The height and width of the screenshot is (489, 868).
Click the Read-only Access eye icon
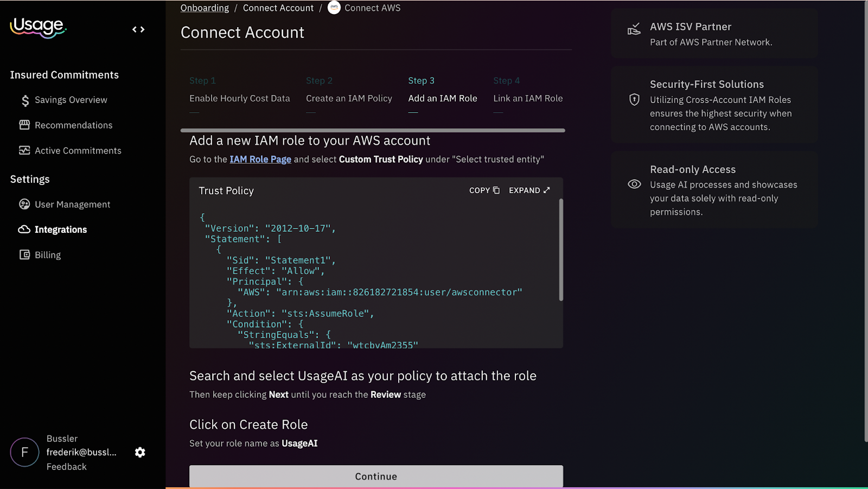tap(634, 184)
